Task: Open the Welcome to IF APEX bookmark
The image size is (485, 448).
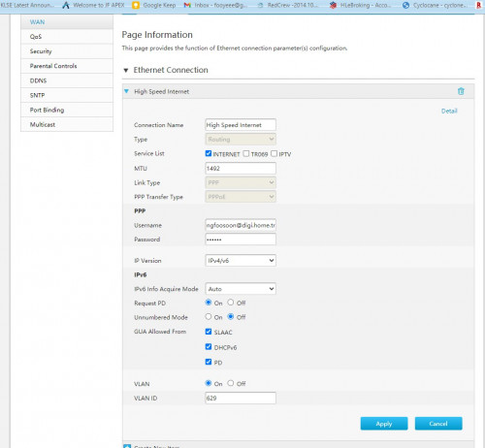Action: coord(93,5)
